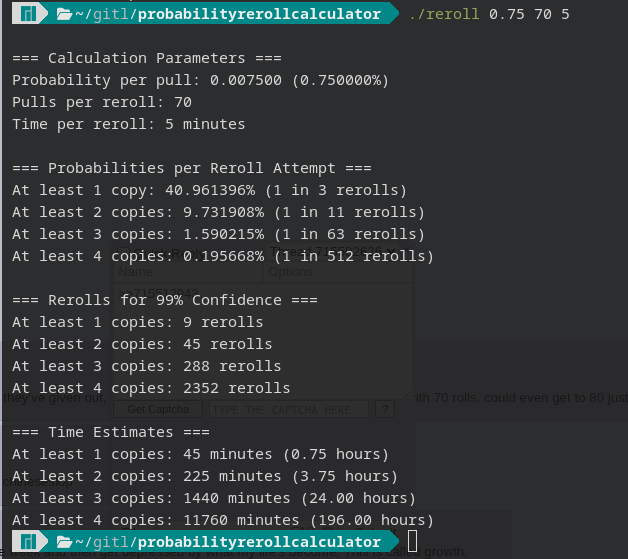
Task: Click the Options field in the Quick Reply form
Action: (x=338, y=272)
